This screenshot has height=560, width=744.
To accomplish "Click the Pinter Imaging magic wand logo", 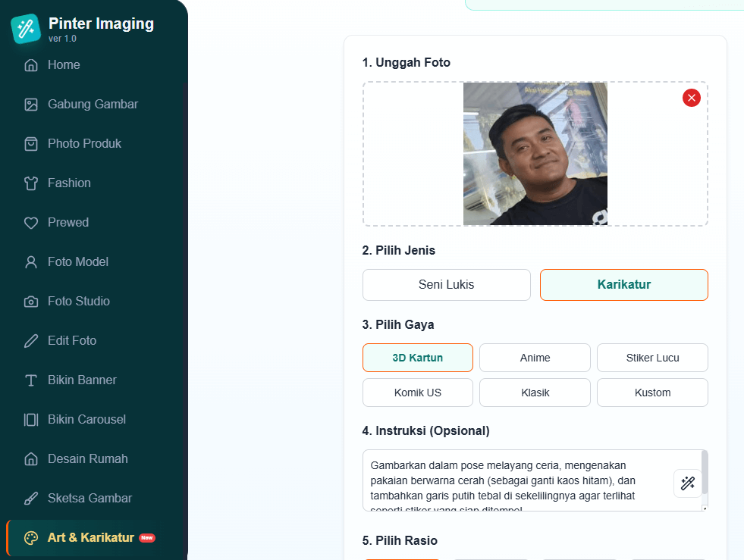I will point(25,29).
